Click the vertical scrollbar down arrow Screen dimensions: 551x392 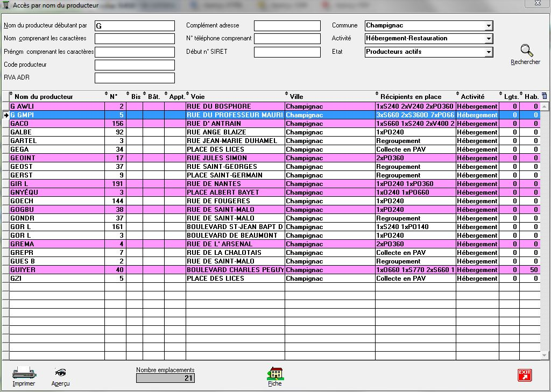point(545,355)
